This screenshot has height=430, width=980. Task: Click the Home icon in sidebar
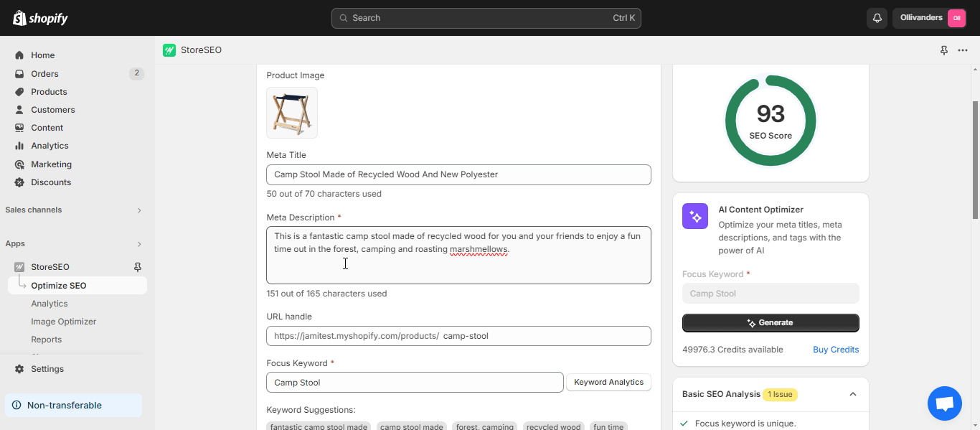[19, 55]
